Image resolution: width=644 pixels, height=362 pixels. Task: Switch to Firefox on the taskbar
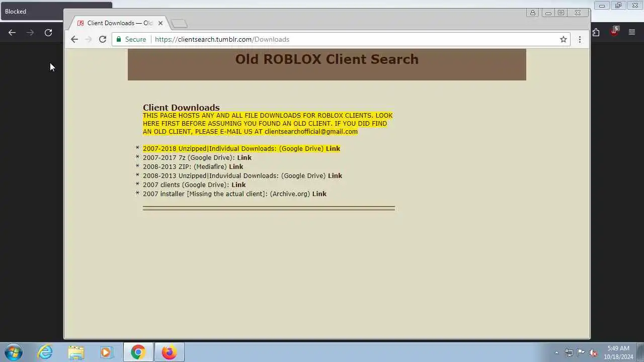point(169,352)
